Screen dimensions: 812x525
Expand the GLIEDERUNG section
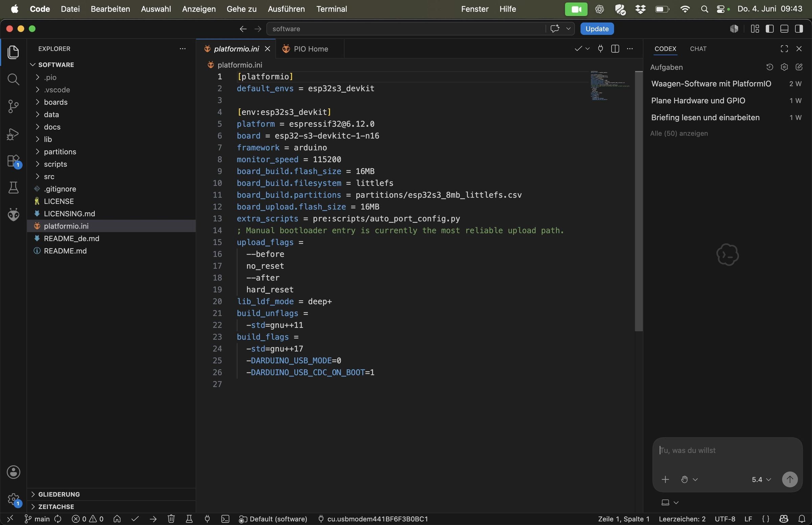(111, 494)
